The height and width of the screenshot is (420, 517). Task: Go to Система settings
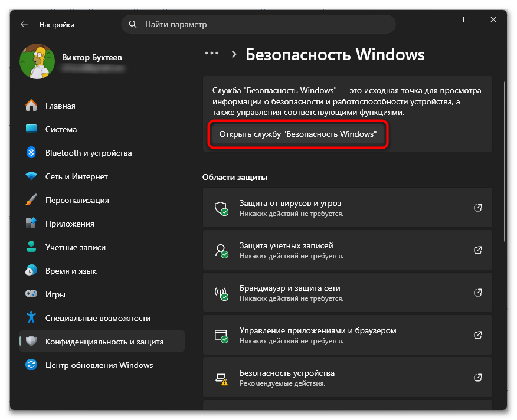102,129
